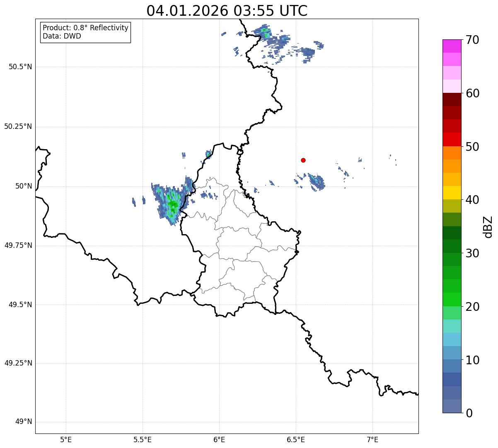498x448 pixels.
Task: Click the dBZ colorbar axis label
Action: click(x=488, y=227)
